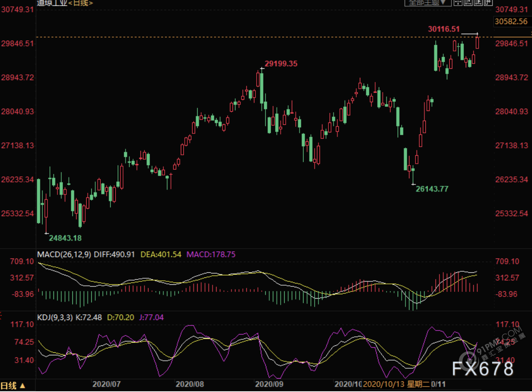This screenshot has width=532, height=392.
Task: Click the 2020/08 date on the time axis
Action: tap(190, 384)
